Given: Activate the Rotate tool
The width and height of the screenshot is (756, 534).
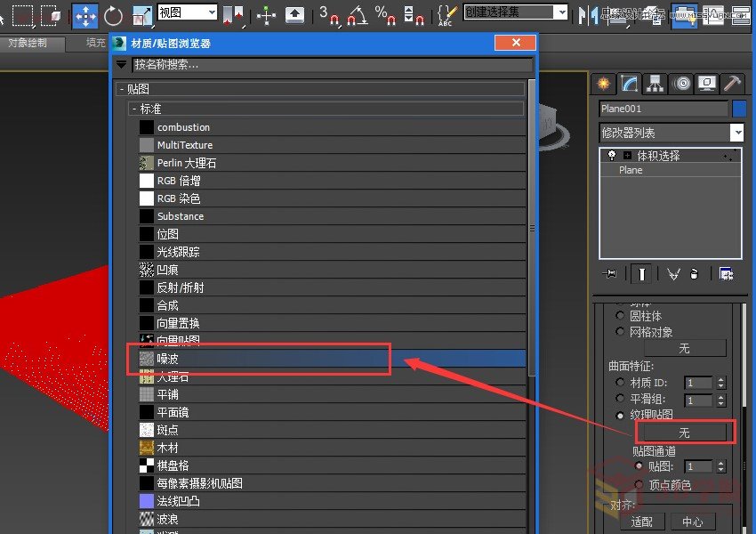Looking at the screenshot, I should click(x=114, y=12).
